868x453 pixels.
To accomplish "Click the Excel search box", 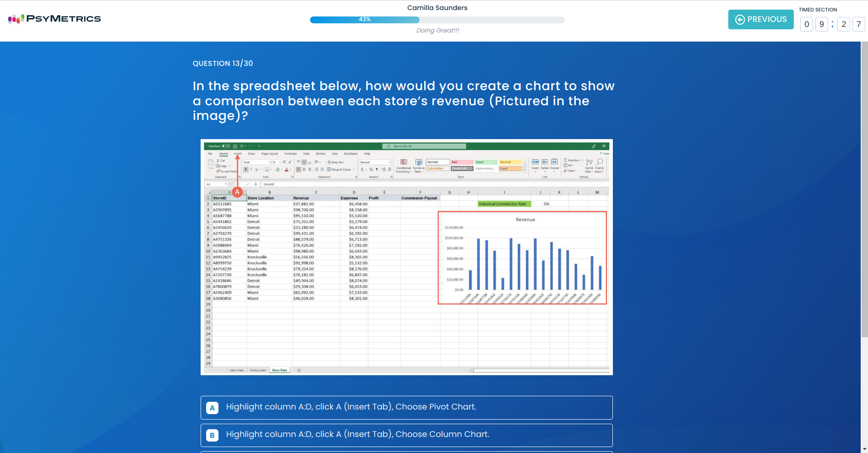I will tap(424, 146).
